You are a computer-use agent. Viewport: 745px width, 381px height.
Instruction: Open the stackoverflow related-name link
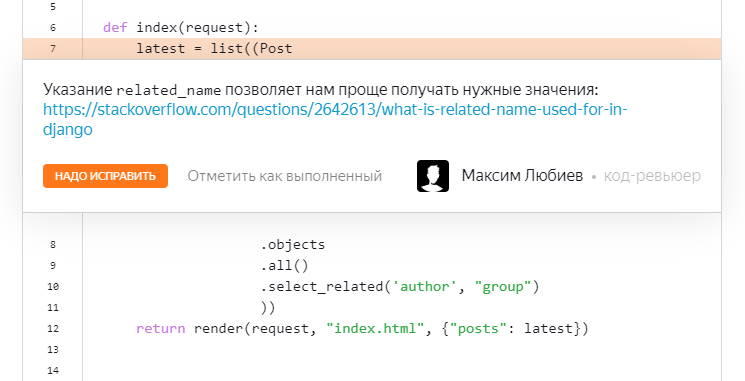[x=335, y=119]
